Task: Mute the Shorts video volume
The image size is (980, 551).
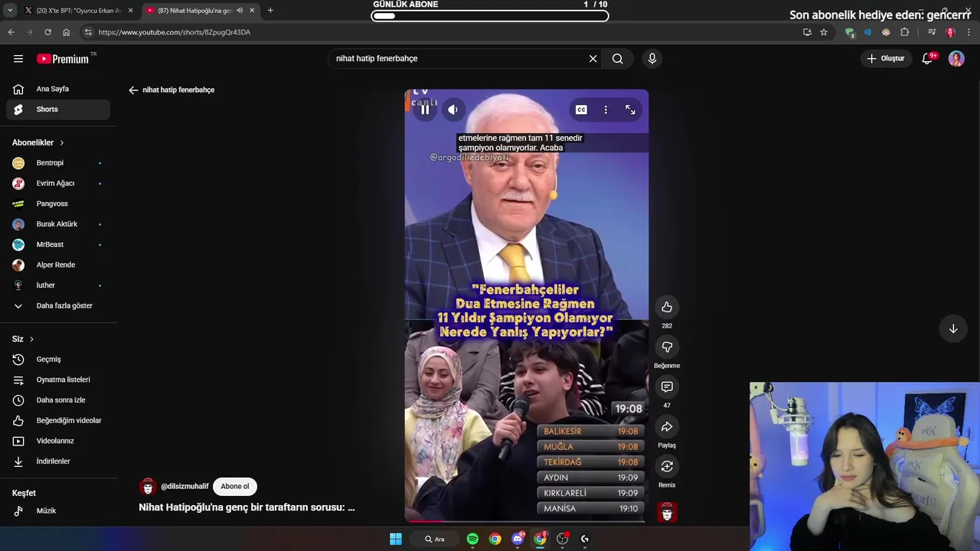Action: coord(452,109)
